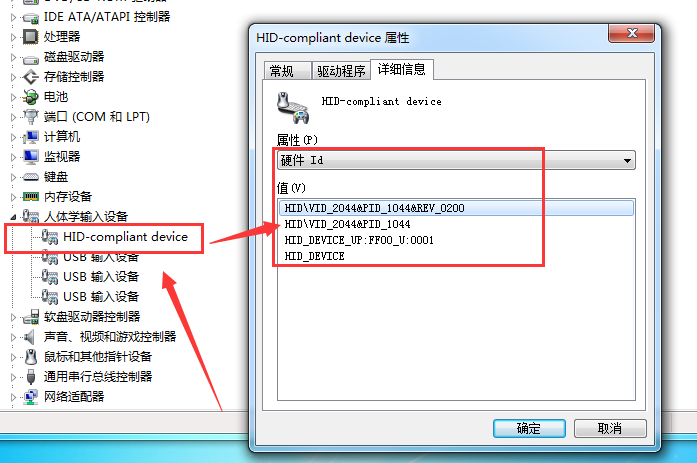The image size is (697, 463).
Task: Select HID-compliant device in tree
Action: pos(125,237)
